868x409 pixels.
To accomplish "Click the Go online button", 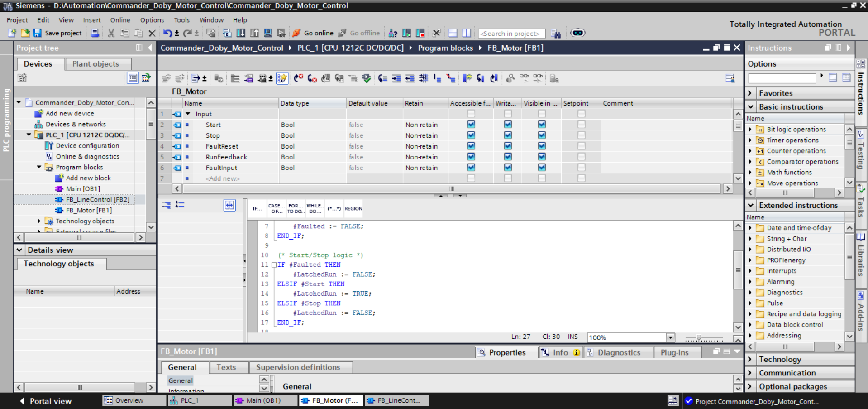I will point(313,33).
